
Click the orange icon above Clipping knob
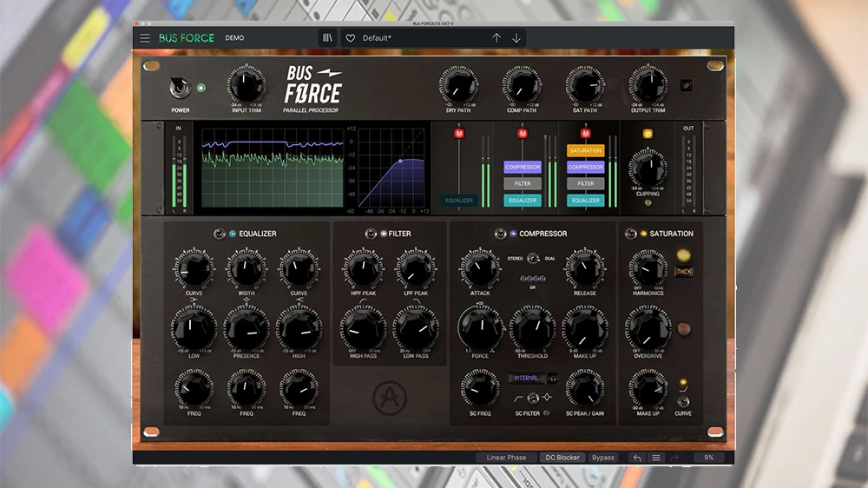(647, 134)
